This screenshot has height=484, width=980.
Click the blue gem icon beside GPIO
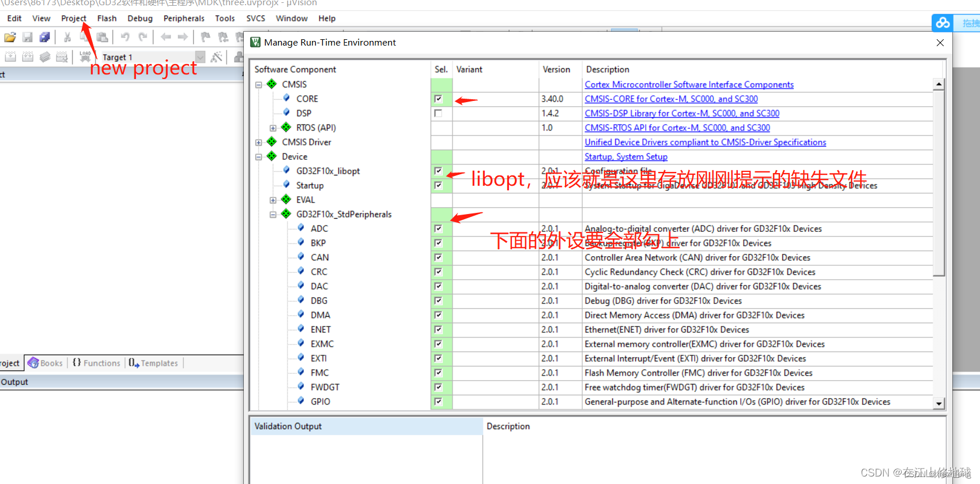click(301, 401)
